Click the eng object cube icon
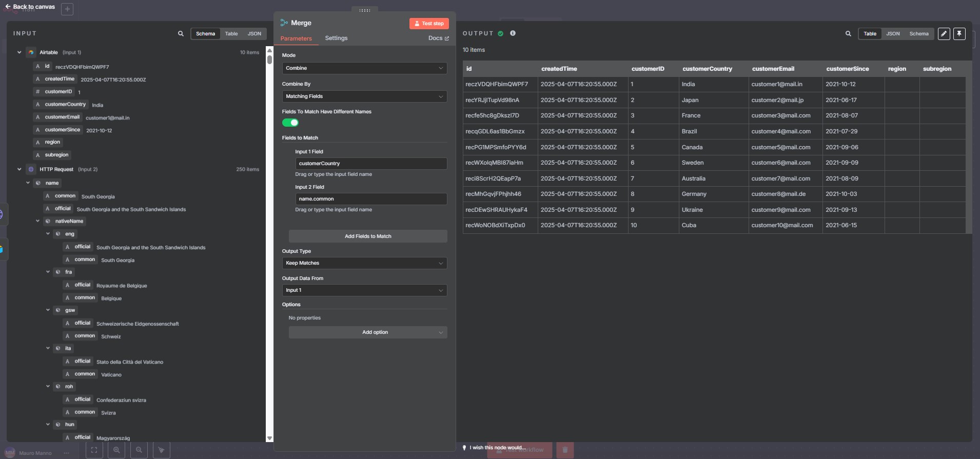 pos(58,234)
